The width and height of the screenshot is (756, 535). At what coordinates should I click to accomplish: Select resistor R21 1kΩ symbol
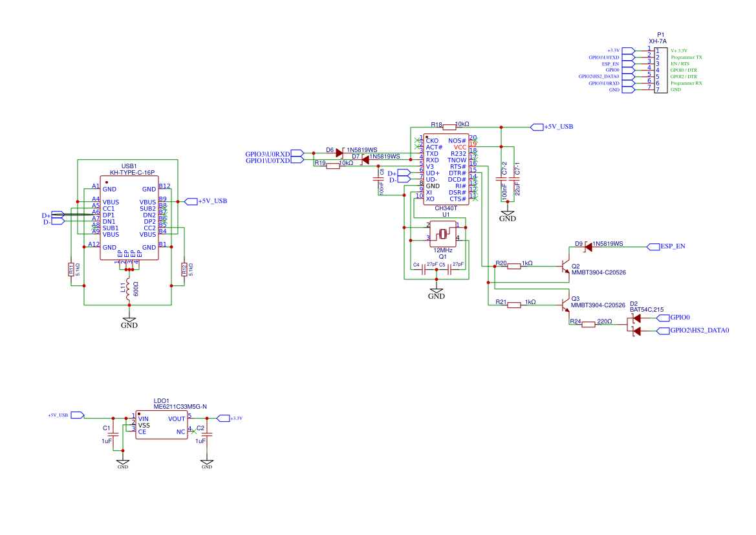click(x=514, y=305)
